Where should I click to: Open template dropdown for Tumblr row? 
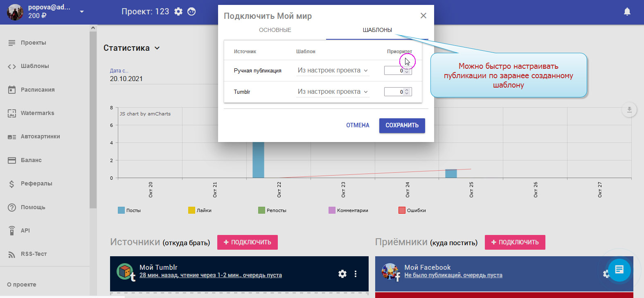pyautogui.click(x=333, y=92)
